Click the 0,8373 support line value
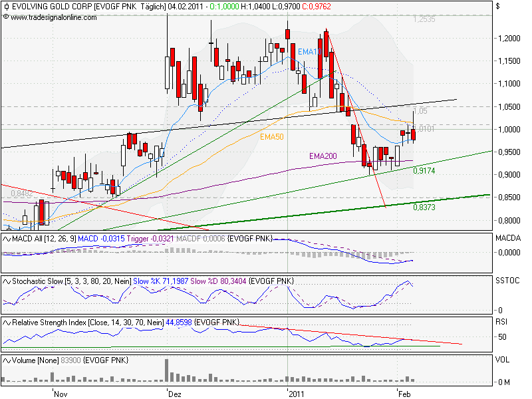Viewport: 532px width, 399px height. click(424, 207)
